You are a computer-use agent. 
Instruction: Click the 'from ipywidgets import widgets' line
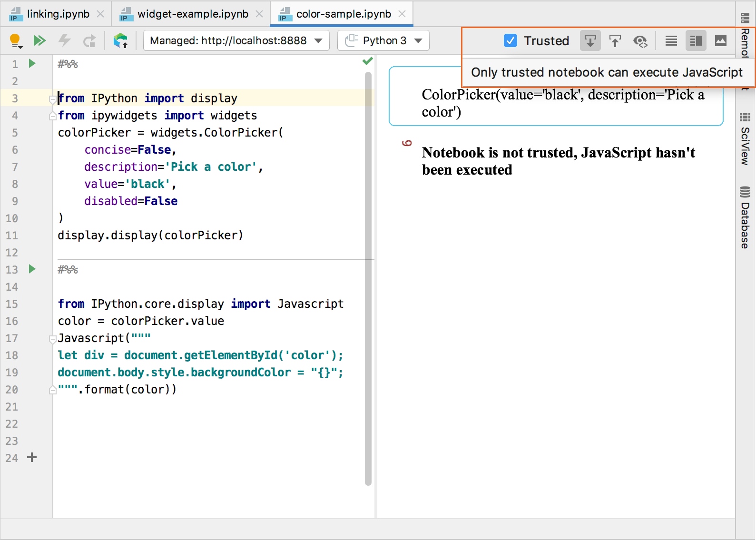pos(157,115)
